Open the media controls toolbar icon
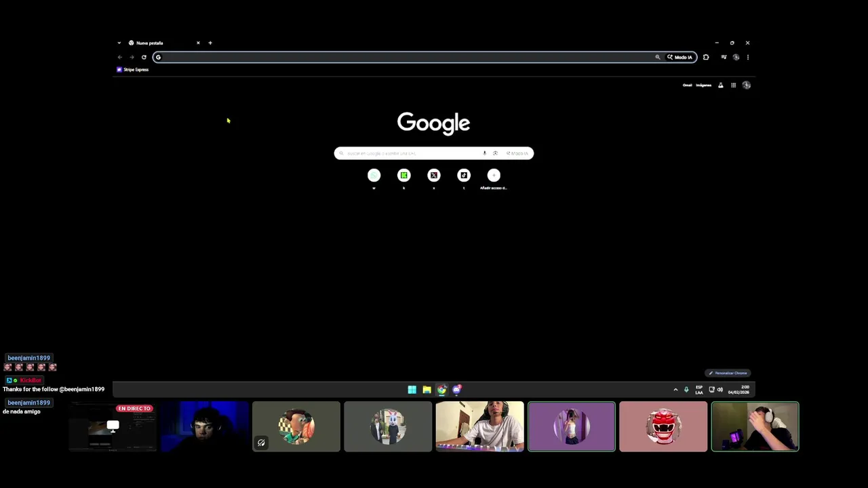This screenshot has height=488, width=868. click(x=724, y=57)
